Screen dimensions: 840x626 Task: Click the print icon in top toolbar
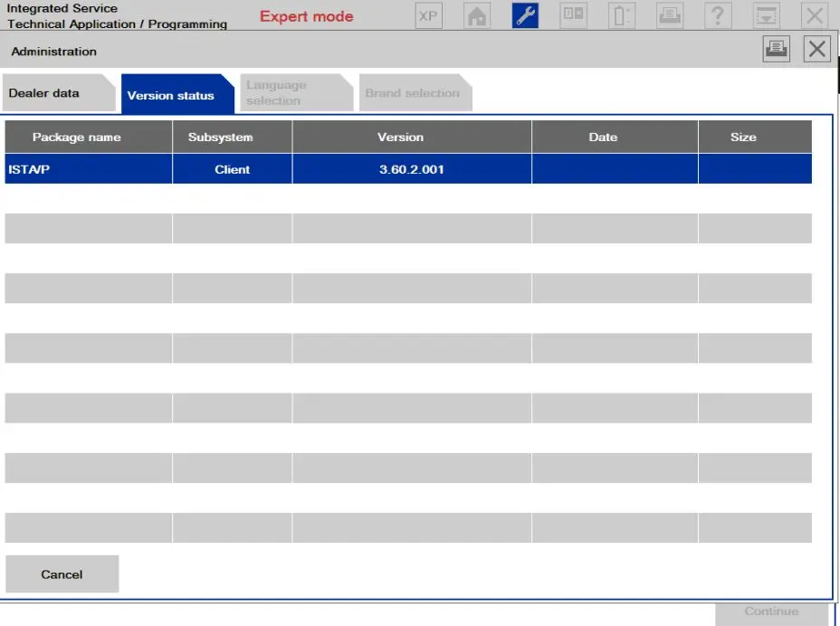pos(670,15)
